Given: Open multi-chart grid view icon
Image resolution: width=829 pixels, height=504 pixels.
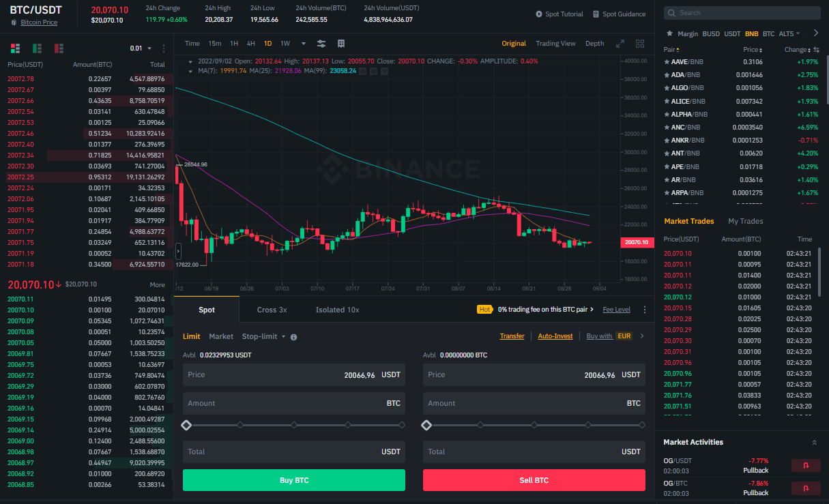Looking at the screenshot, I should (x=640, y=43).
